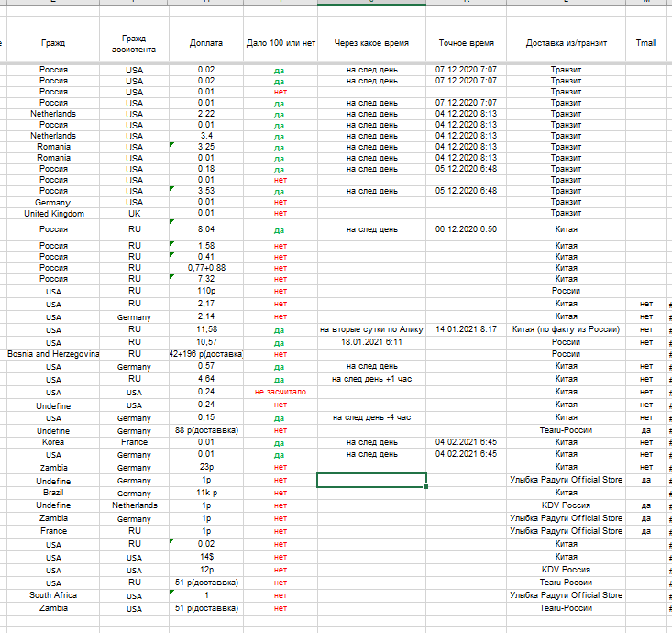Viewport: 672px width, 633px height.
Task: Click the cell containing 0.18
Action: [206, 169]
